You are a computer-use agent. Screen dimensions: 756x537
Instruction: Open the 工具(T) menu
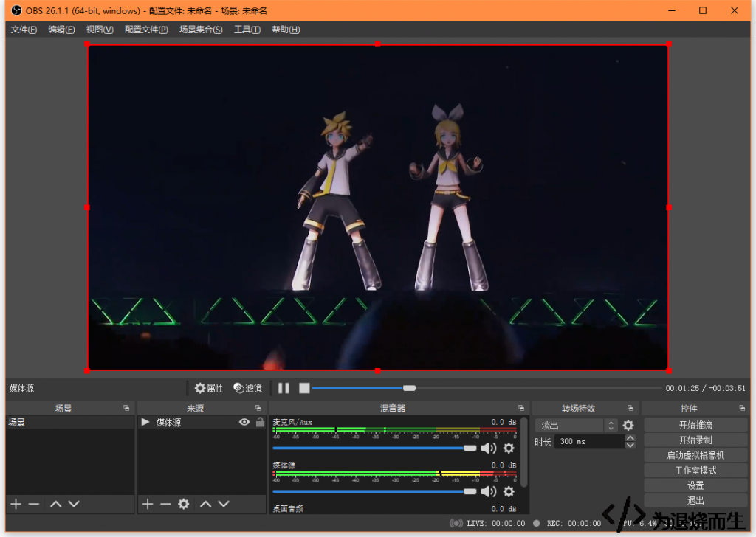247,30
